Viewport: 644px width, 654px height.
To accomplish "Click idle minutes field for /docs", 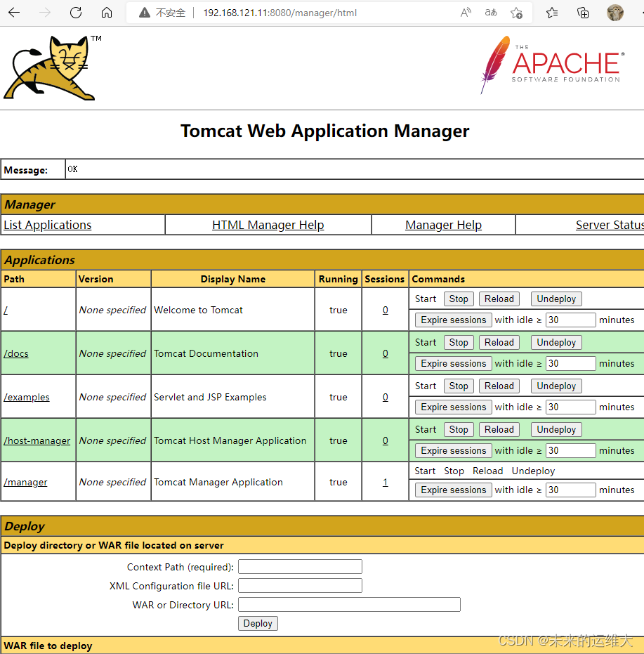I will 570,363.
